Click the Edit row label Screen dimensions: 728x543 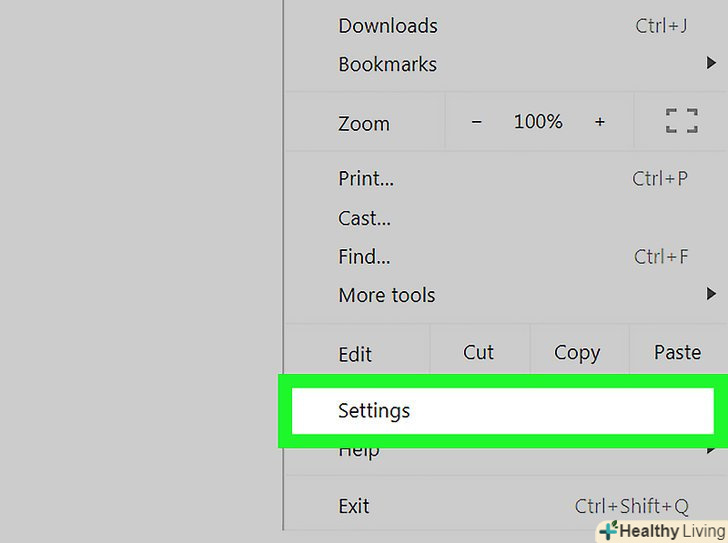click(x=355, y=354)
